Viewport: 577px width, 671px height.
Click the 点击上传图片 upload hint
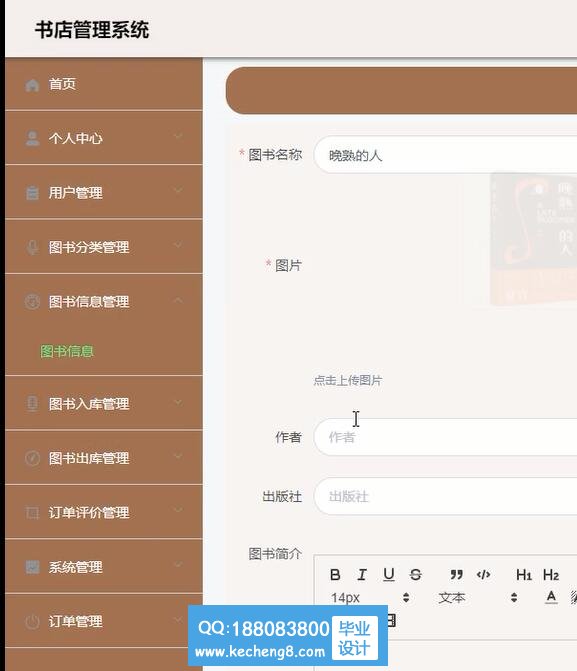348,380
